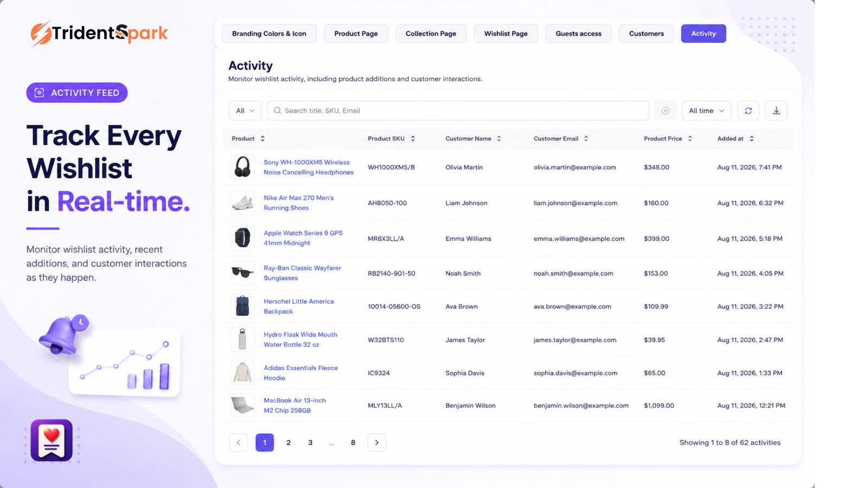Go to next page arrow
The width and height of the screenshot is (868, 488).
pyautogui.click(x=377, y=442)
